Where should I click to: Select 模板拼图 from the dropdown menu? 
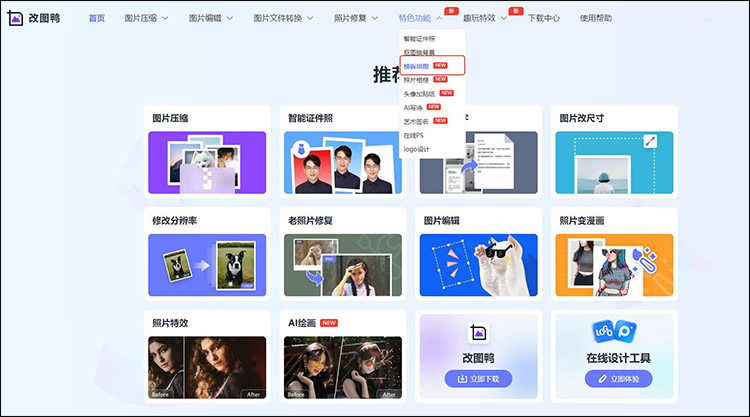pos(418,65)
